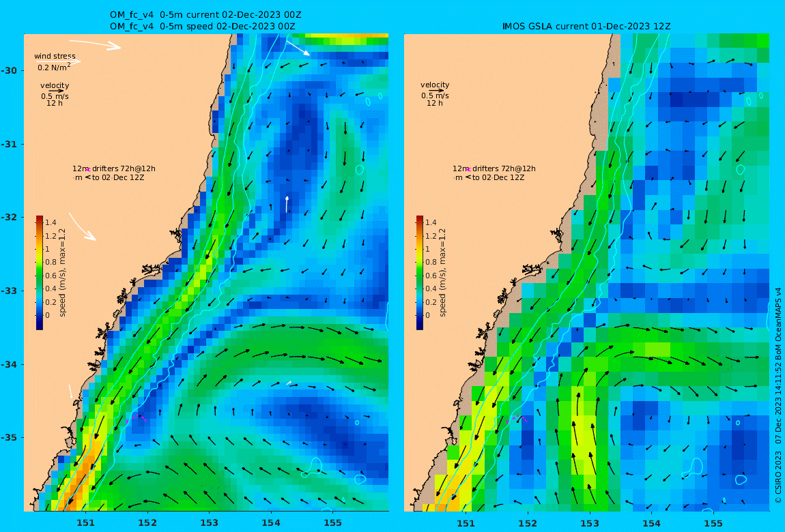The width and height of the screenshot is (785, 532).
Task: Select the 'wind stress' legend label
Action: 55,56
